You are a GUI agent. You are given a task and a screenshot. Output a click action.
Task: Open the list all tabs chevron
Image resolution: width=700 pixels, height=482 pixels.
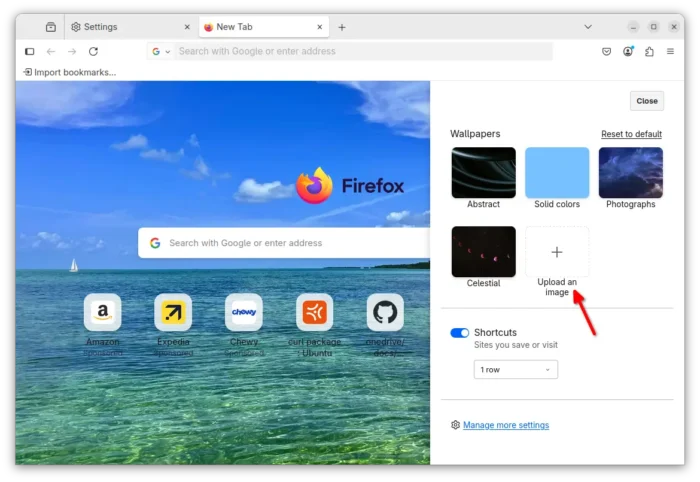click(588, 27)
